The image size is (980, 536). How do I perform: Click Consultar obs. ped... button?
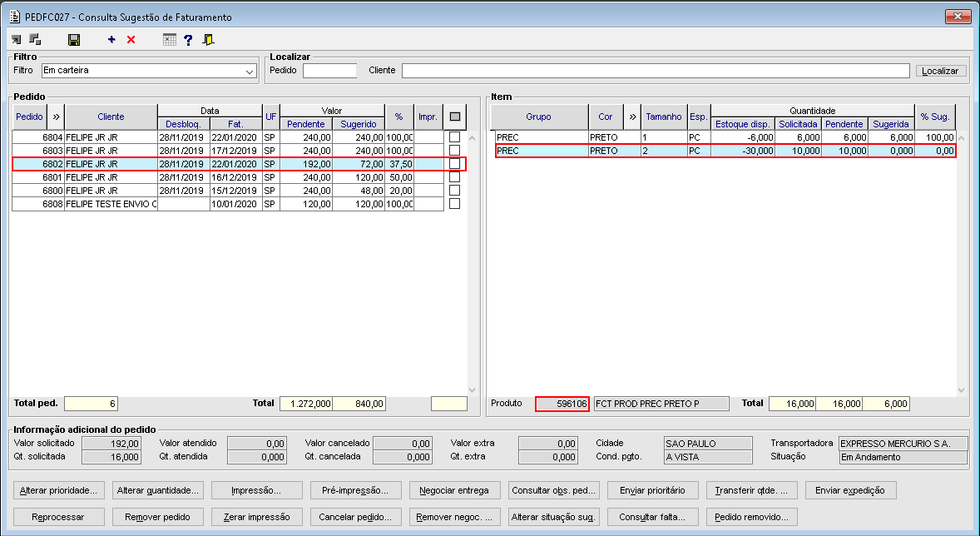554,490
